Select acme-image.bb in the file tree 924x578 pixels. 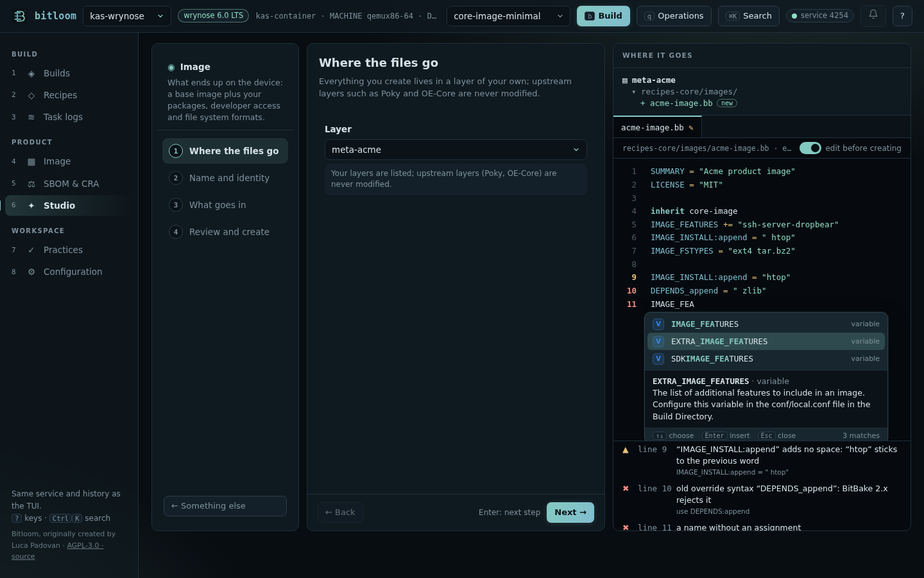coord(681,103)
